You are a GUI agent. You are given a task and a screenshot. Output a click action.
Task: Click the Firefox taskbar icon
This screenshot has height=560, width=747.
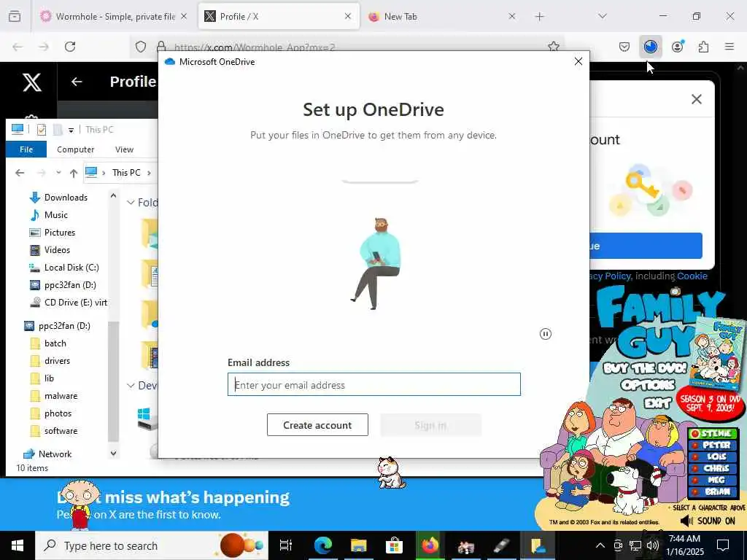tap(430, 545)
